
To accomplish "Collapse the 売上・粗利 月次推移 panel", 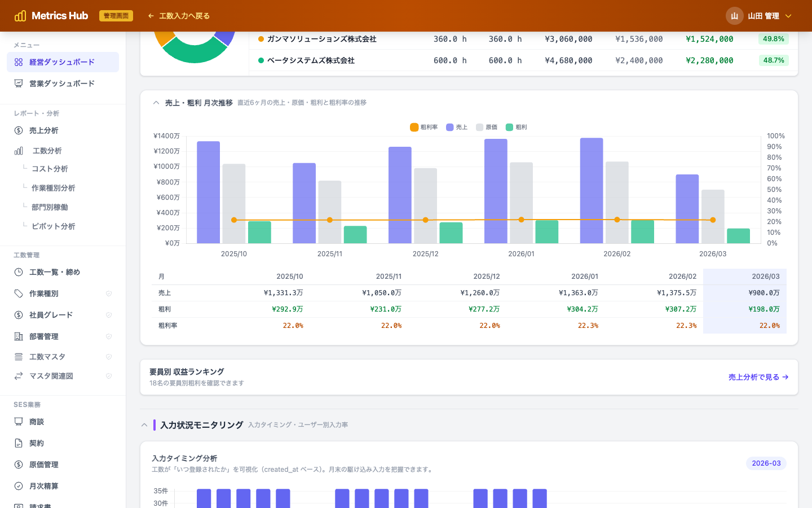I will 156,103.
